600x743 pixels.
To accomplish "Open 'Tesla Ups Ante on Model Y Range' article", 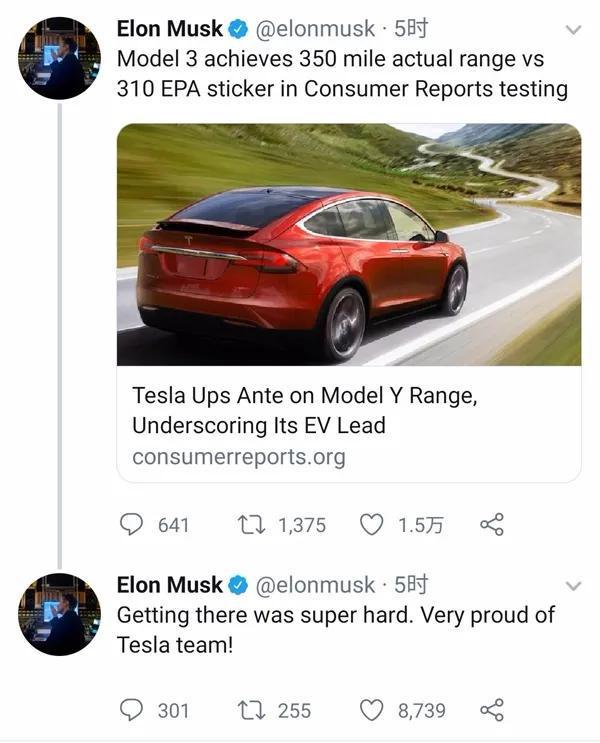I will 305,410.
